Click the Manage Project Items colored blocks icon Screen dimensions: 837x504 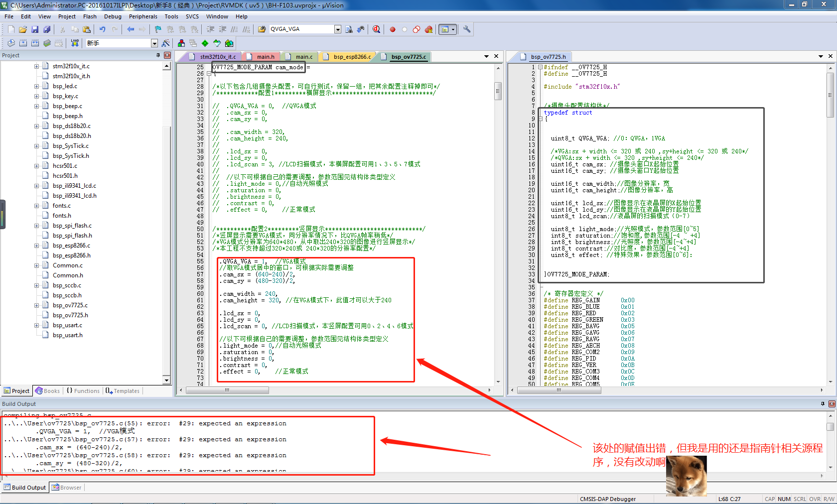tap(181, 43)
